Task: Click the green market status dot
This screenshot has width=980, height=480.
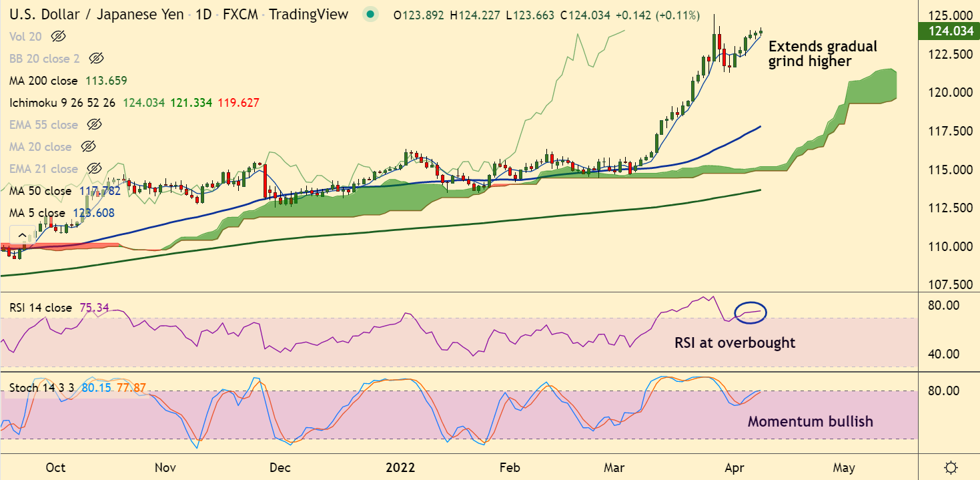Action: click(372, 14)
